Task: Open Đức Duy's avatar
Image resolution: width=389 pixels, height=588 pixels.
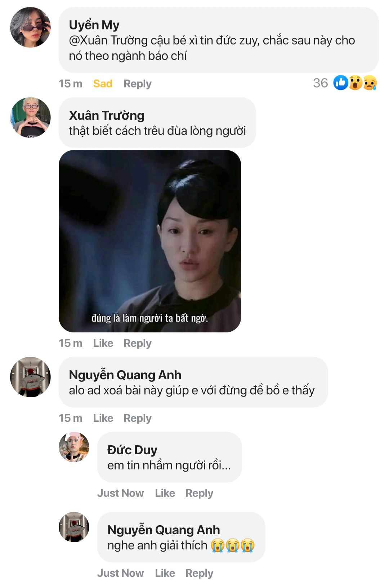Action: pyautogui.click(x=74, y=447)
